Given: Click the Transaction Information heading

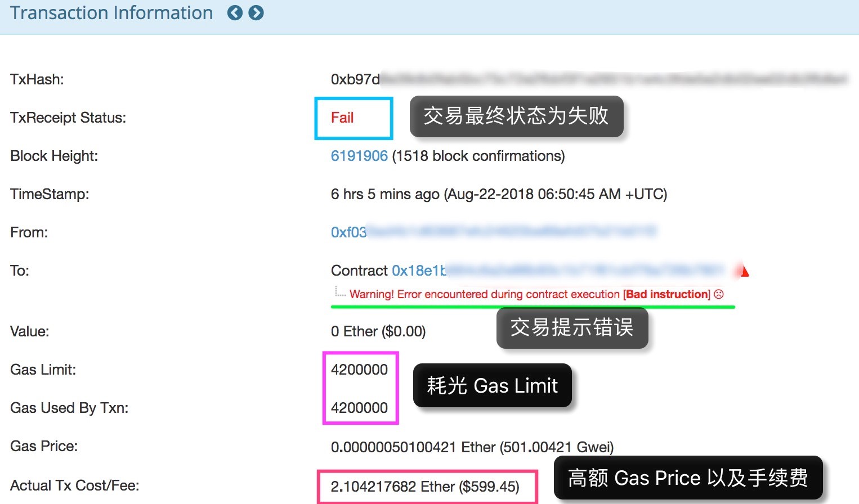Looking at the screenshot, I should [111, 13].
